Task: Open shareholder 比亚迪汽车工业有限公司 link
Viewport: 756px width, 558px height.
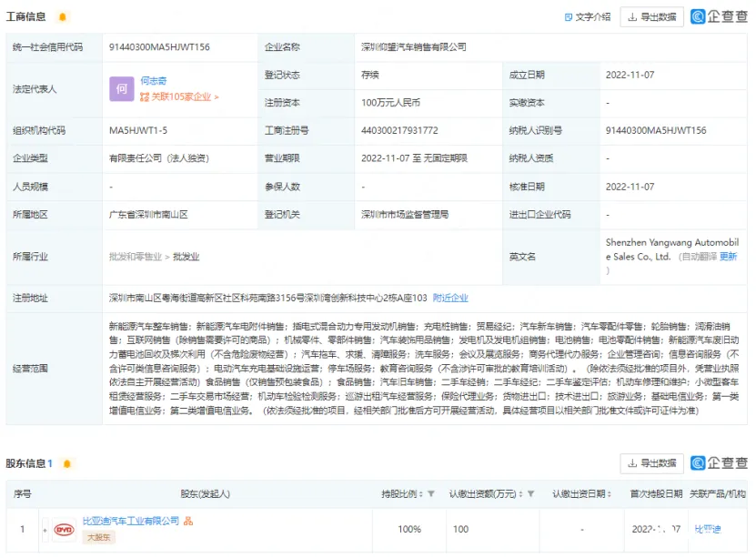Action: (x=131, y=521)
